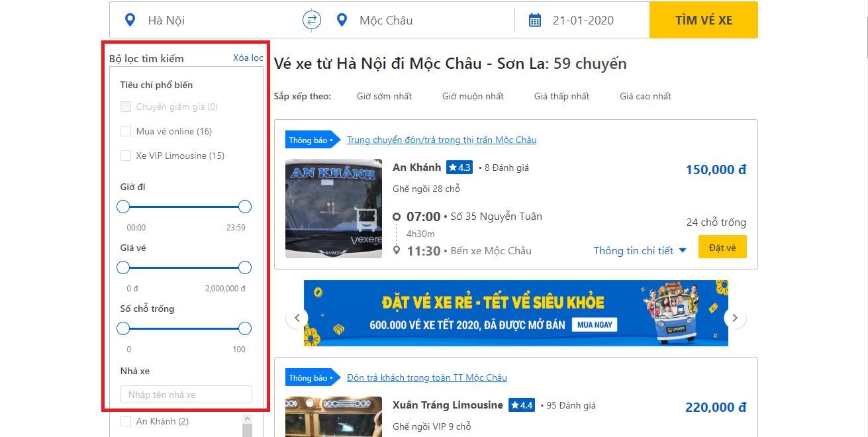Click the 150,000 đ price
Screen dimensions: 868x437
coord(716,170)
